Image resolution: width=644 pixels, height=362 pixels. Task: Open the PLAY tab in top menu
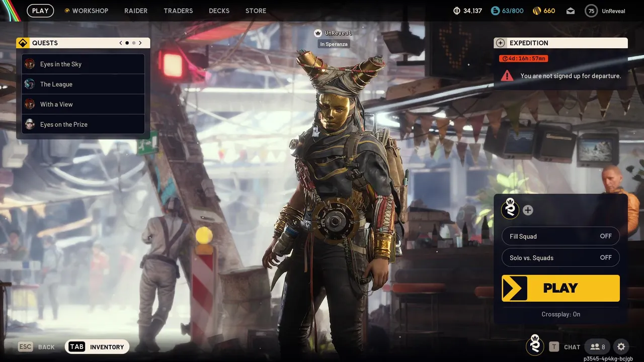pos(40,11)
